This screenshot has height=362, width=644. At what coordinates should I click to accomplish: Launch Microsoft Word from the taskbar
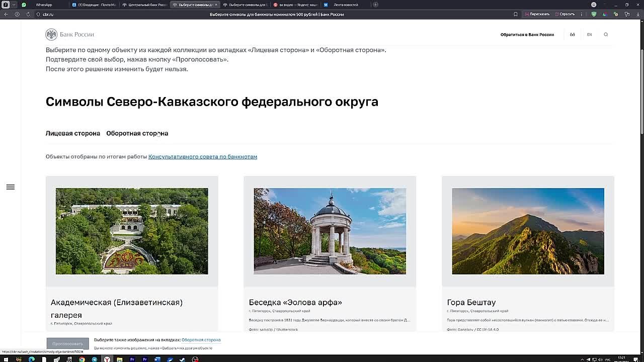157,359
